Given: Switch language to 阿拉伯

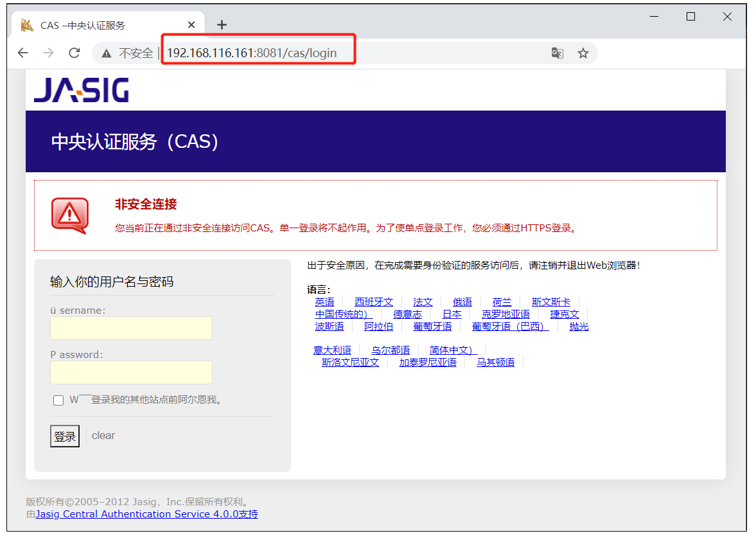Looking at the screenshot, I should click(378, 327).
